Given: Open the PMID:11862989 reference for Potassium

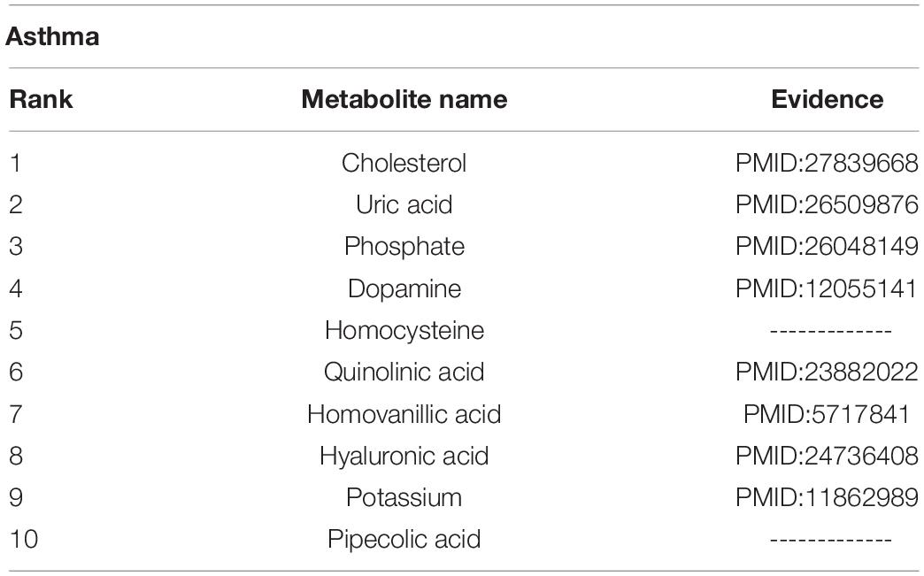Looking at the screenshot, I should [827, 497].
